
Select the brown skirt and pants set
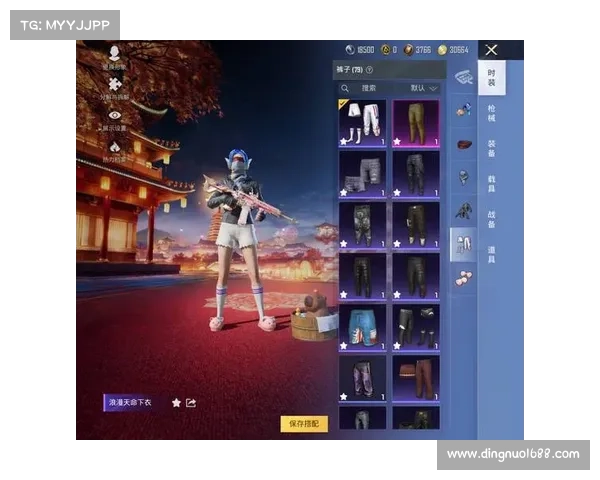click(416, 379)
